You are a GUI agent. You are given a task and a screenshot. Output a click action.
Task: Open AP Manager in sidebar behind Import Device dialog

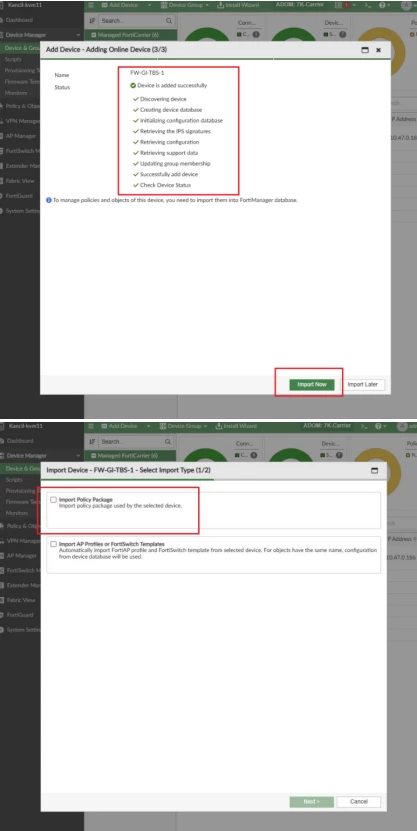[x=21, y=555]
